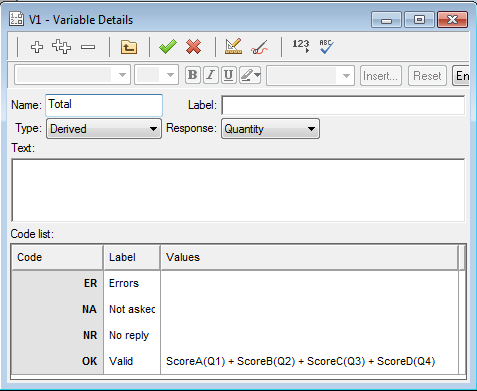The image size is (477, 391).
Task: Run the ABC spell check icon
Action: (x=326, y=47)
